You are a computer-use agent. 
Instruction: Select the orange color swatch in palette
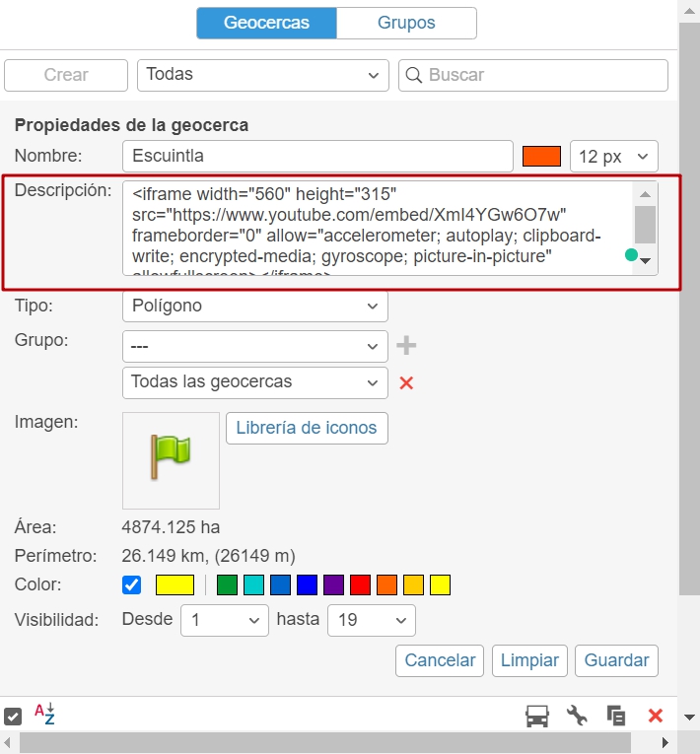click(386, 585)
